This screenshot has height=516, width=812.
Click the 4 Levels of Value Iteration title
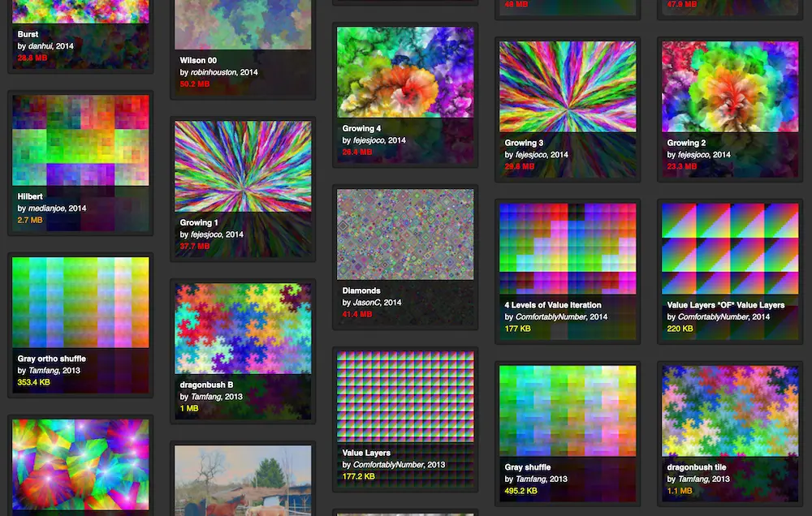coord(553,305)
